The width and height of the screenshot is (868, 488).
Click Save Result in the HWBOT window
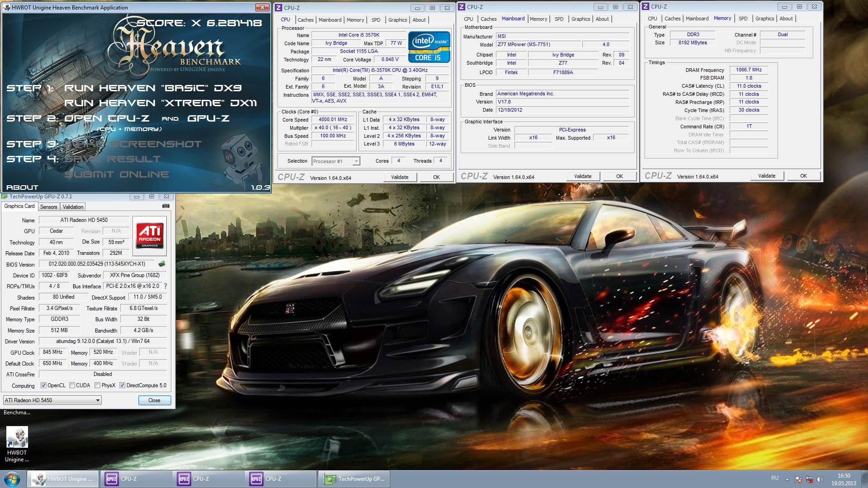pos(113,159)
